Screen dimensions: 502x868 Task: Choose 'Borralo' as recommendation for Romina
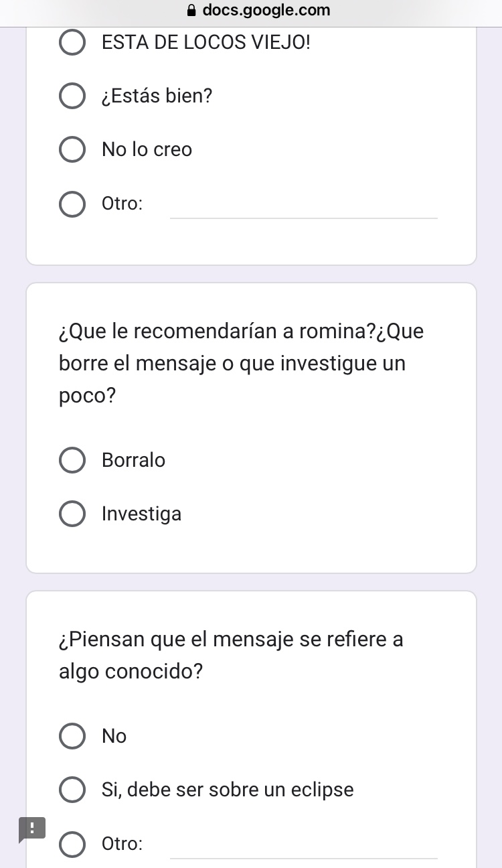(x=72, y=461)
